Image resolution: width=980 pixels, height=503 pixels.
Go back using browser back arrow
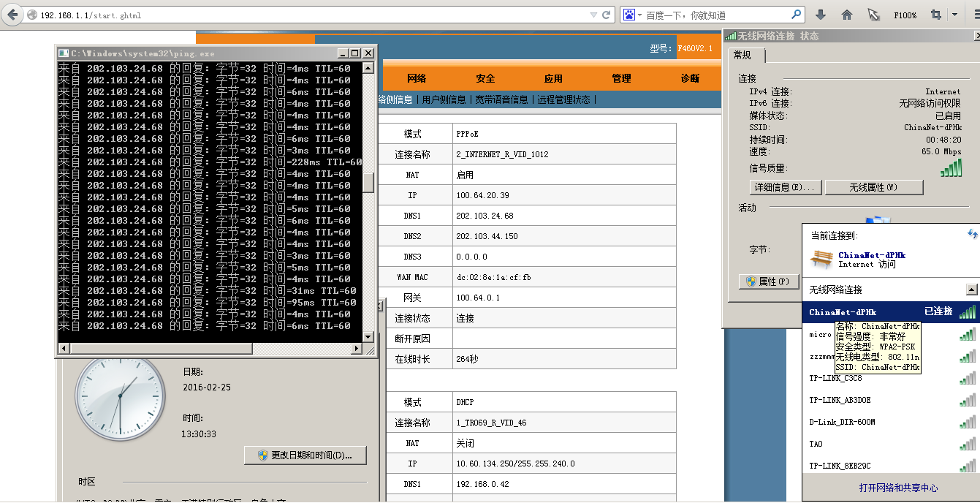point(13,15)
